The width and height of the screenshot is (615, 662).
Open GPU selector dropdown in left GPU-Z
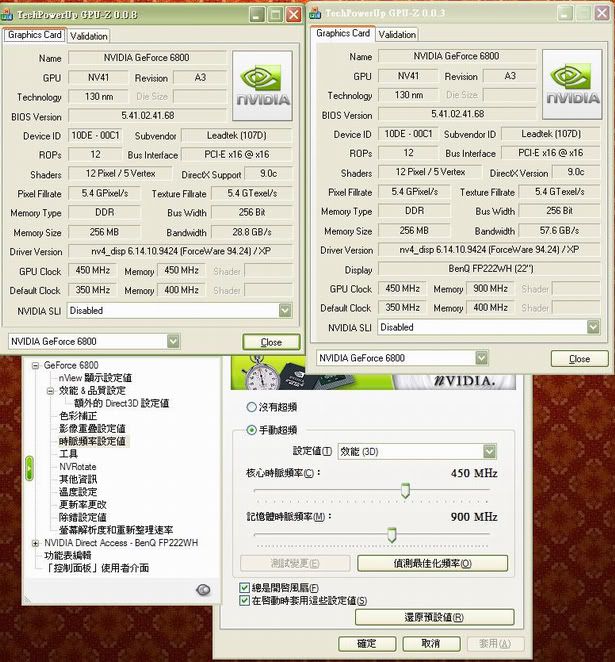click(173, 341)
